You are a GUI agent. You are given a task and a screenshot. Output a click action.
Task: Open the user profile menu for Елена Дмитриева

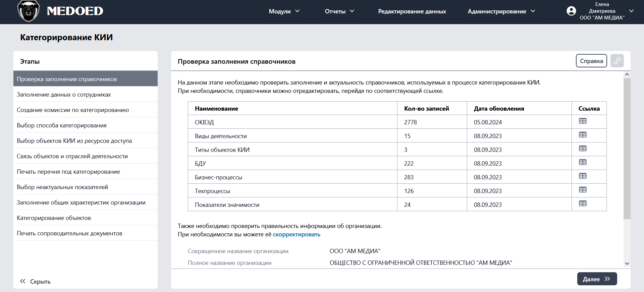pyautogui.click(x=600, y=11)
